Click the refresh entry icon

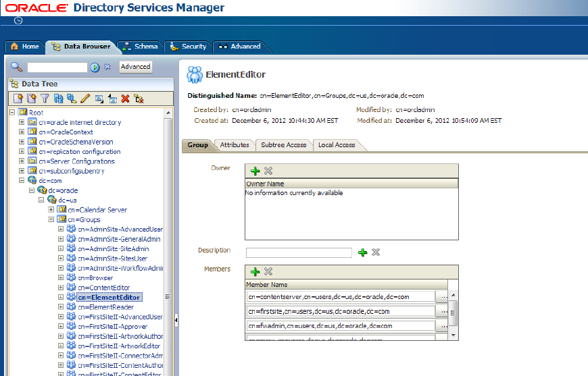(58, 99)
